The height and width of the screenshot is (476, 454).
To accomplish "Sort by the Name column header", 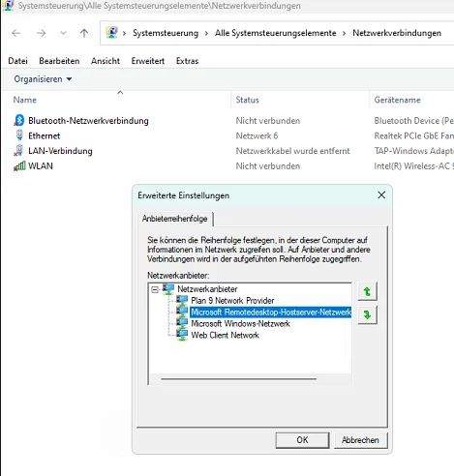I will click(25, 100).
